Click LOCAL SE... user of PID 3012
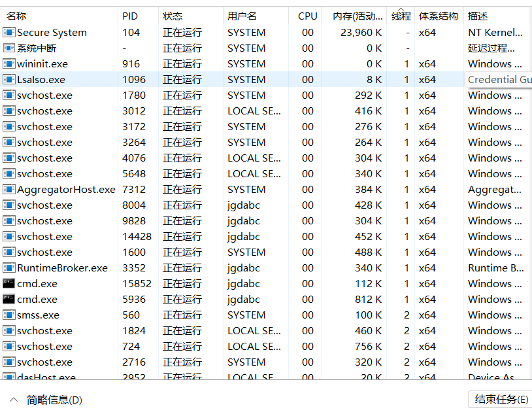Image resolution: width=532 pixels, height=416 pixels. (254, 111)
